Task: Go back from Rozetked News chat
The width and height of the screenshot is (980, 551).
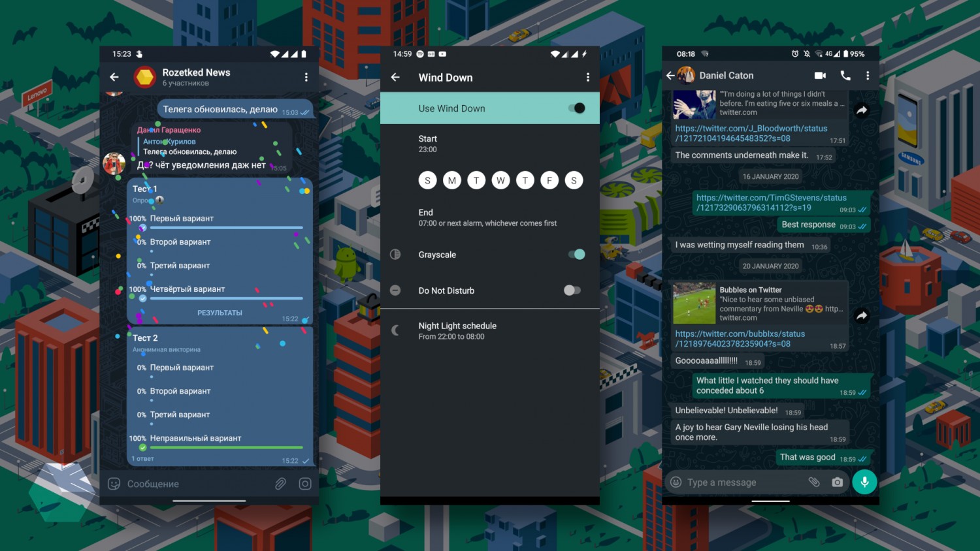Action: pos(114,77)
